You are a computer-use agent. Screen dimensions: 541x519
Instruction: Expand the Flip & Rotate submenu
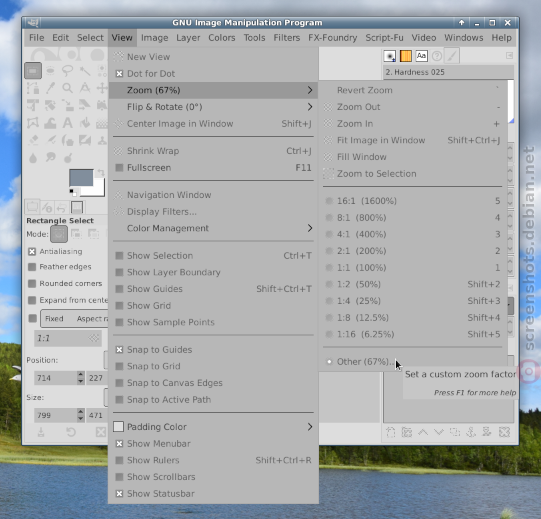click(x=213, y=107)
